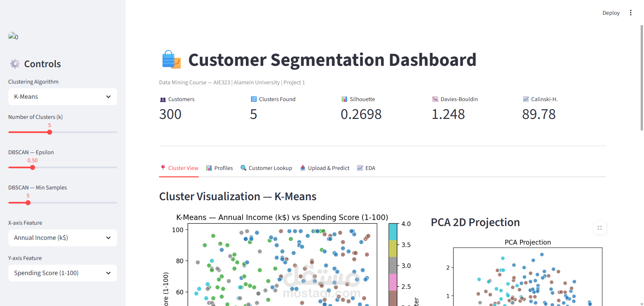Click the PCA 2D Projection heading

click(475, 222)
